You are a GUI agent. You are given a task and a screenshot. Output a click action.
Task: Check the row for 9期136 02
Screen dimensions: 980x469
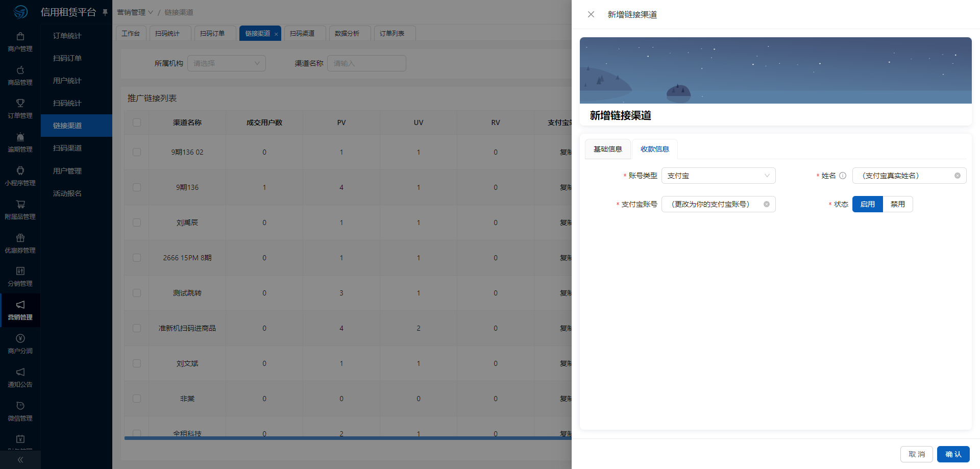137,152
